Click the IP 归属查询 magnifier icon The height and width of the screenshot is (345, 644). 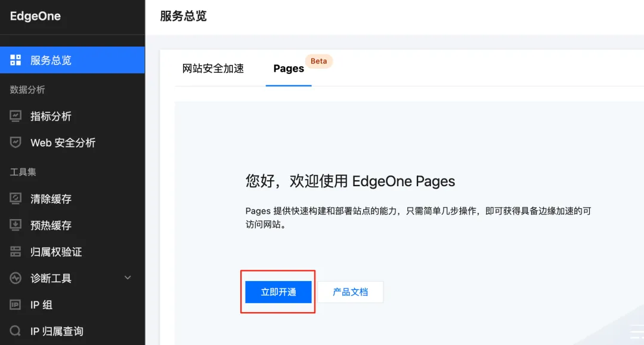[16, 331]
